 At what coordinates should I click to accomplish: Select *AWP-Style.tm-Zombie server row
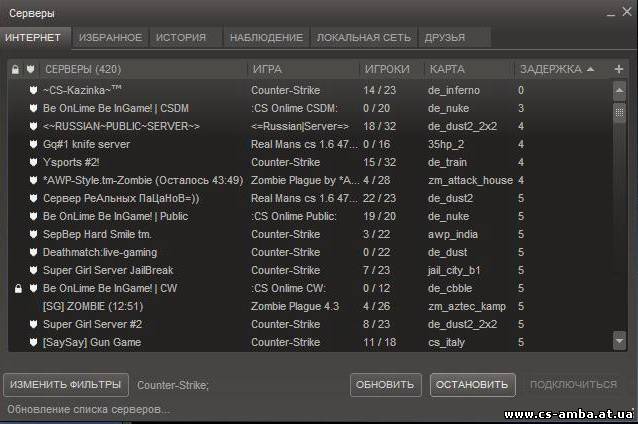coord(309,180)
